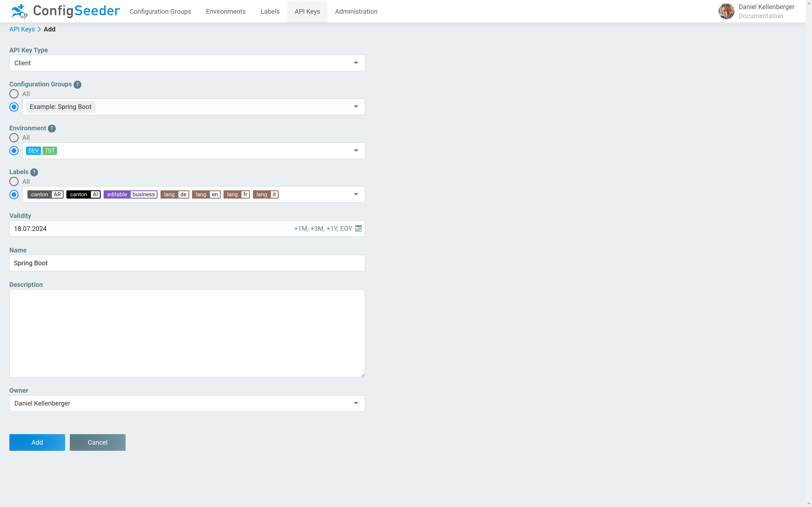
Task: Click the Add button
Action: tap(37, 442)
